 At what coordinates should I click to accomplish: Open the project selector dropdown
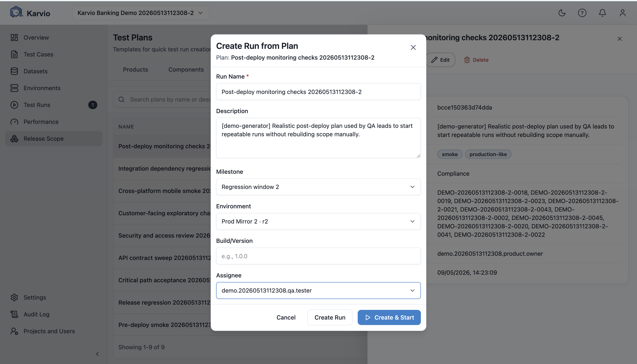tap(141, 13)
